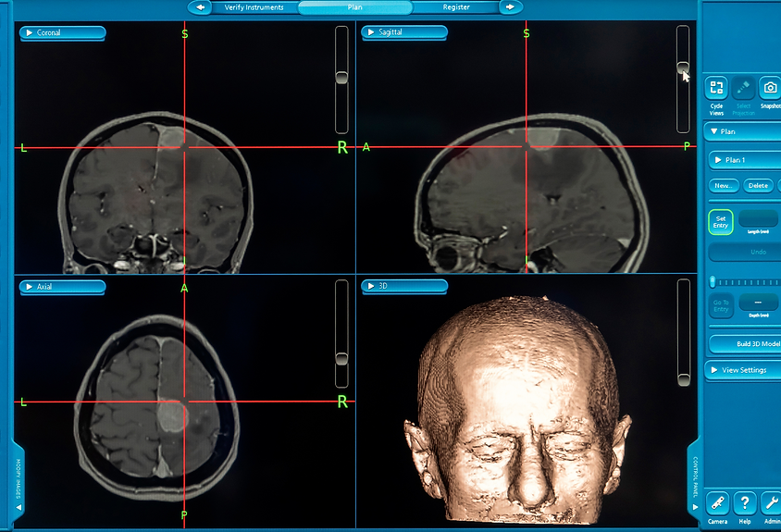Image resolution: width=781 pixels, height=532 pixels.
Task: Click the Cycle Views icon
Action: pos(716,88)
